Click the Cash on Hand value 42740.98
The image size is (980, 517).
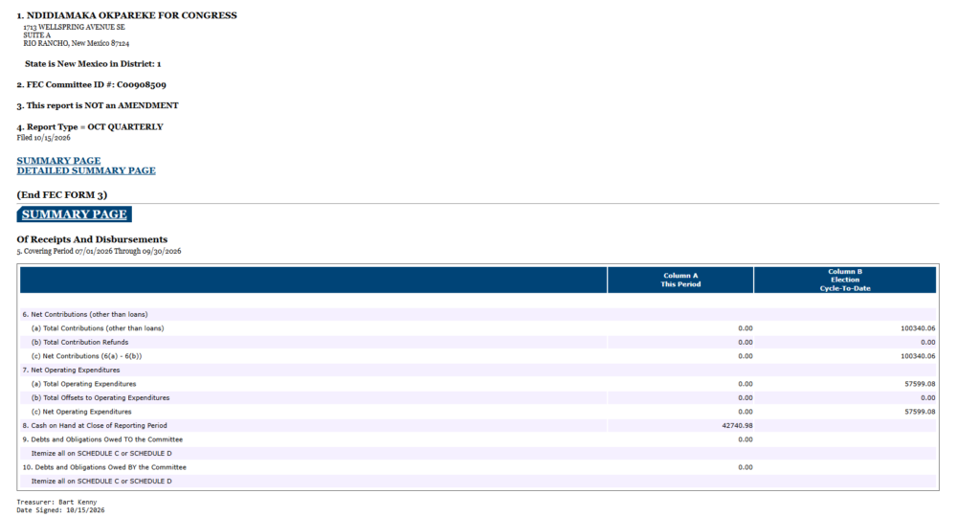(x=737, y=426)
